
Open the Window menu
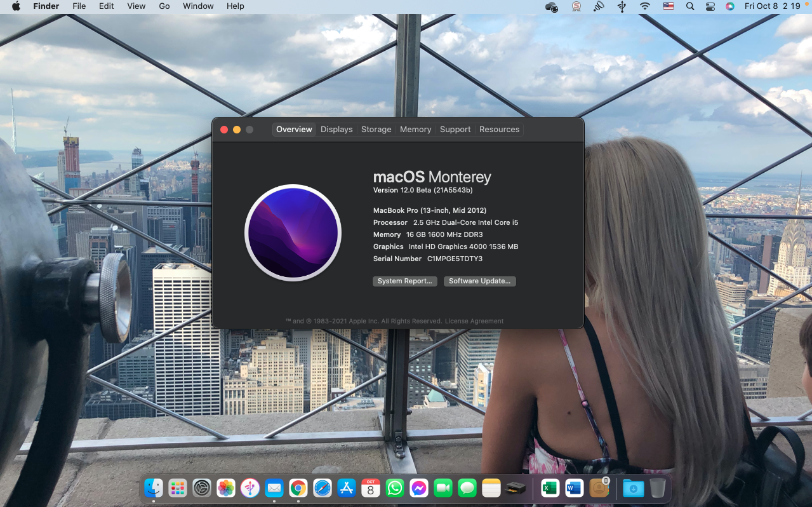pos(198,6)
